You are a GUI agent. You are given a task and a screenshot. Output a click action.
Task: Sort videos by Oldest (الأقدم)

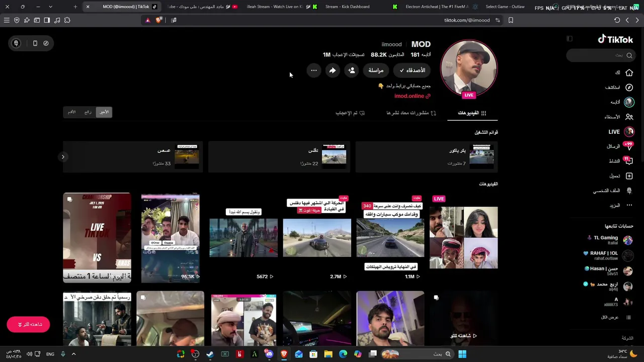pyautogui.click(x=72, y=112)
